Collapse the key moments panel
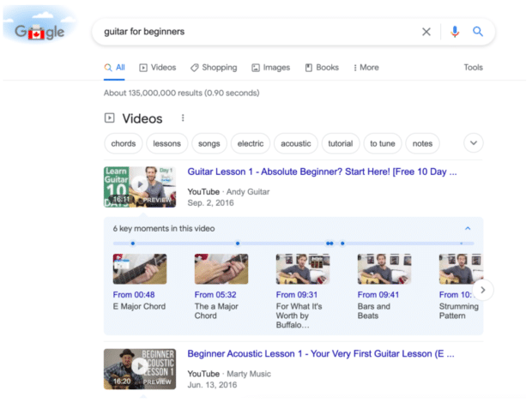Viewport: 532px width, 415px height. pos(468,229)
